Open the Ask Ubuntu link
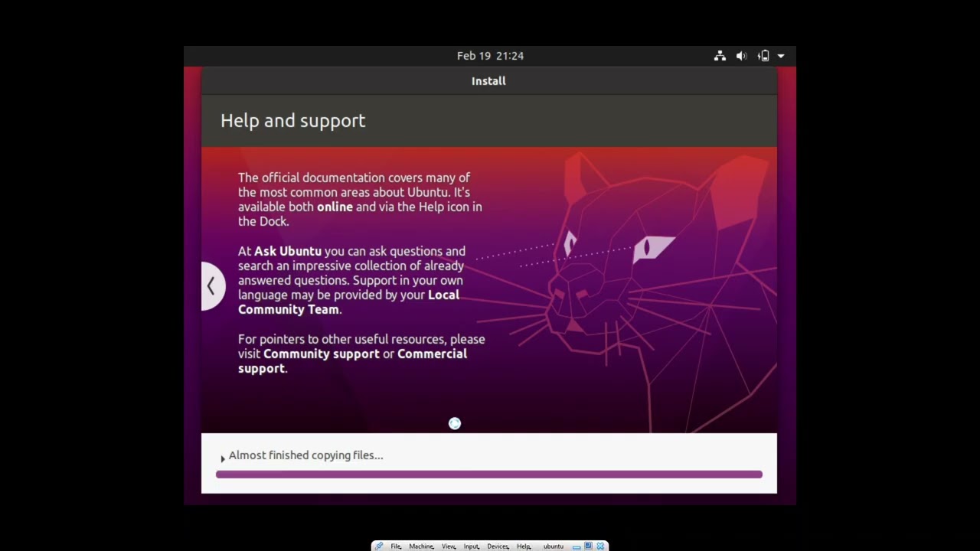The width and height of the screenshot is (980, 551). point(288,251)
